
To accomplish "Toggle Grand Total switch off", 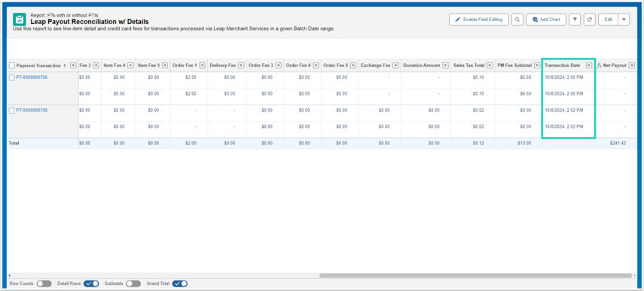I will click(x=180, y=283).
